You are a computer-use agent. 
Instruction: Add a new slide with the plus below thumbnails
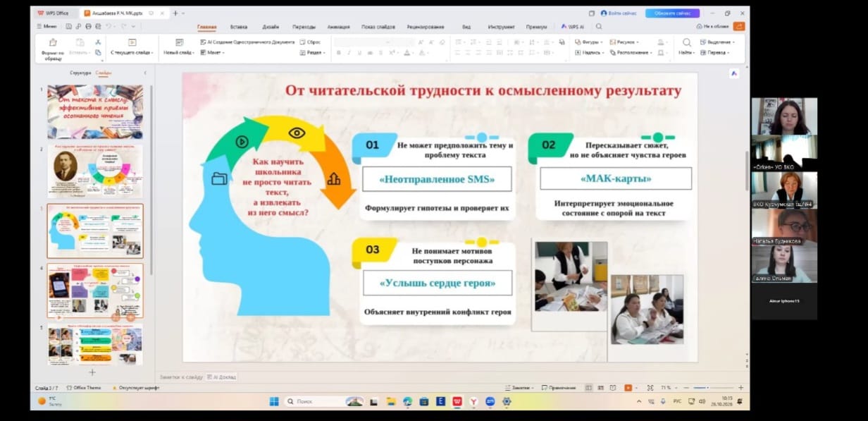(92, 372)
